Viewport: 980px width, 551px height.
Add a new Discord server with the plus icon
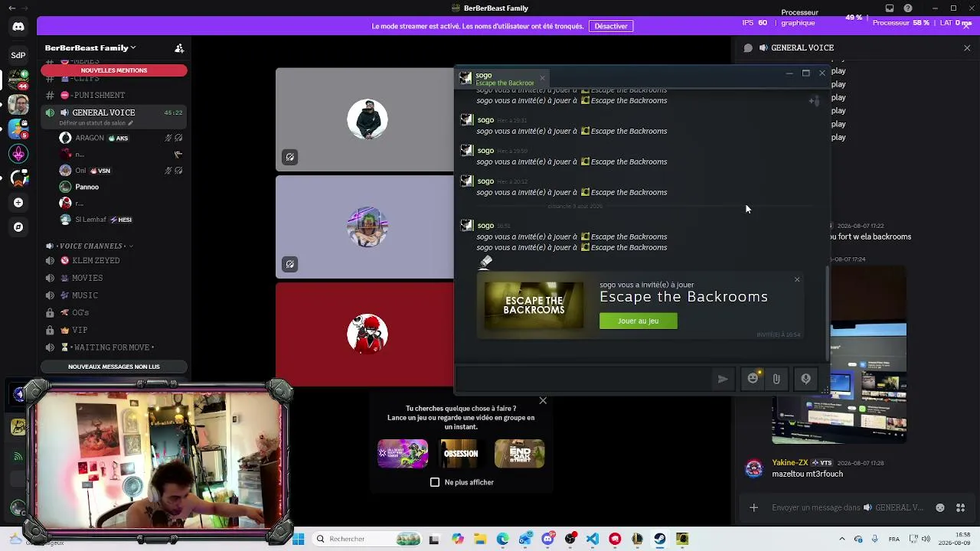coord(18,203)
